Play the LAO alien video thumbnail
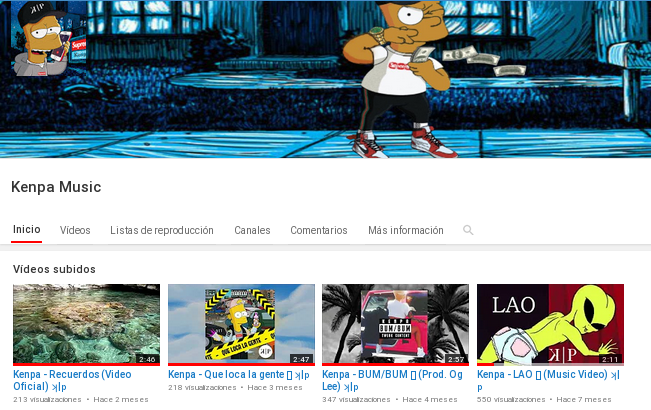The width and height of the screenshot is (651, 410). point(550,324)
